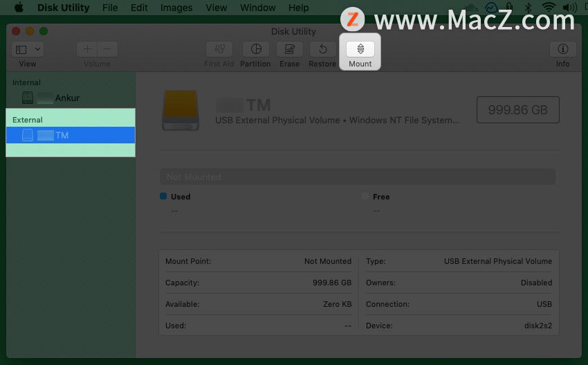Click the blue Used color indicator
Viewport: 588px width, 365px height.
(x=163, y=196)
